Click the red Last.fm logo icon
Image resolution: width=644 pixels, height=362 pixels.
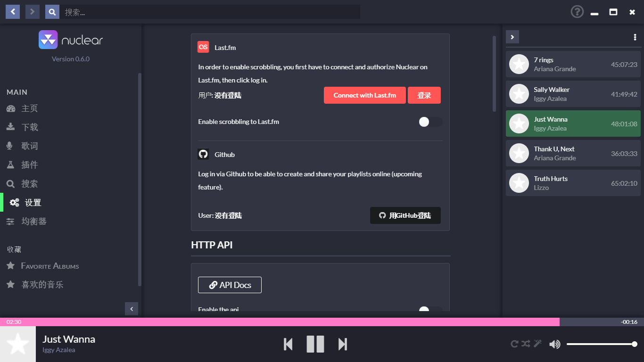click(x=203, y=47)
